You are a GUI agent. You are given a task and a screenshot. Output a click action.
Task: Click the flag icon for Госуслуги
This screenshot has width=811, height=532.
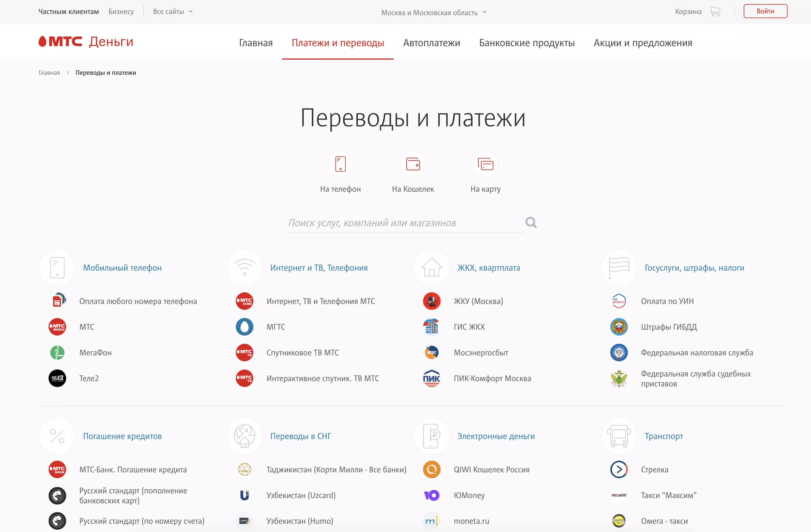tap(619, 268)
